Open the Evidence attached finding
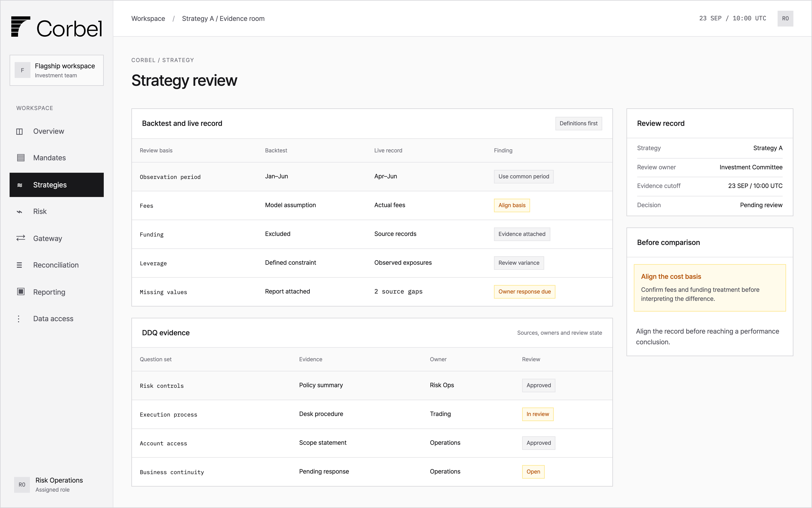The image size is (812, 508). [x=522, y=234]
